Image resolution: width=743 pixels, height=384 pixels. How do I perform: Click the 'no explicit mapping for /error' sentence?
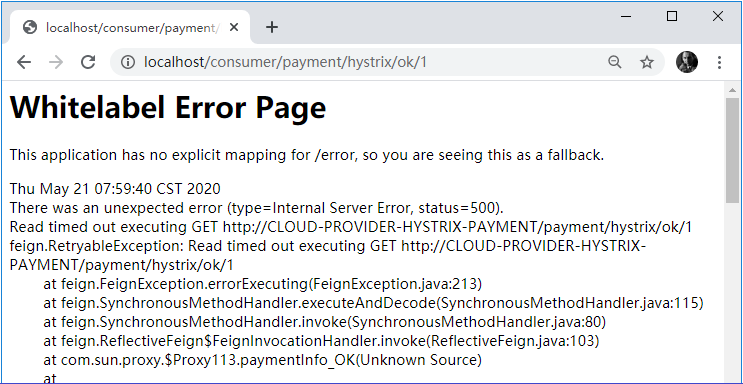pyautogui.click(x=307, y=155)
